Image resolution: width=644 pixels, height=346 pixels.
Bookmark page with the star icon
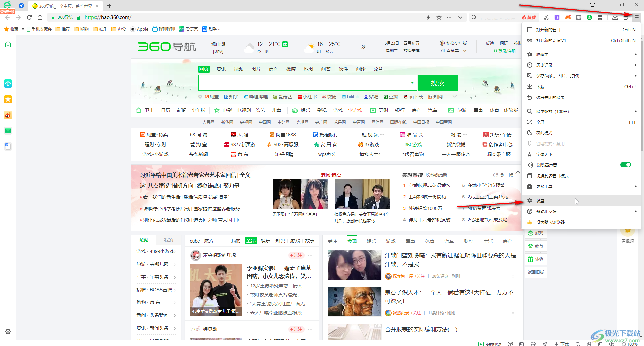pyautogui.click(x=439, y=17)
